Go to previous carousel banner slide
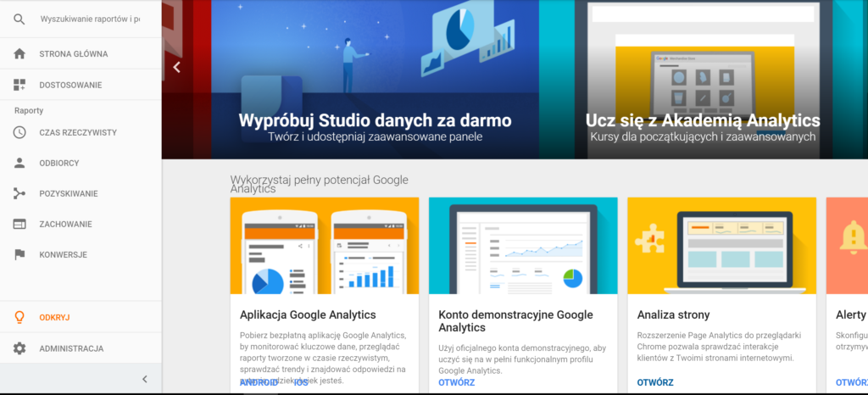 pyautogui.click(x=176, y=68)
